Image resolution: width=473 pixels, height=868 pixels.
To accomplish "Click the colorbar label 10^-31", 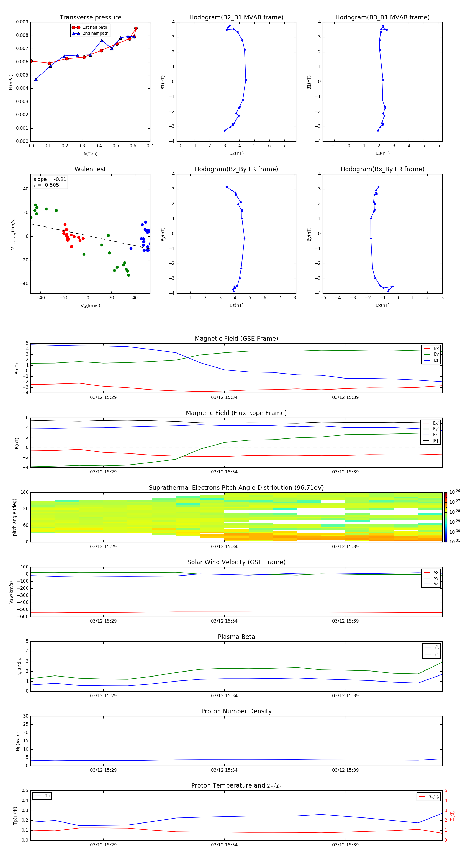I will 455,542.
